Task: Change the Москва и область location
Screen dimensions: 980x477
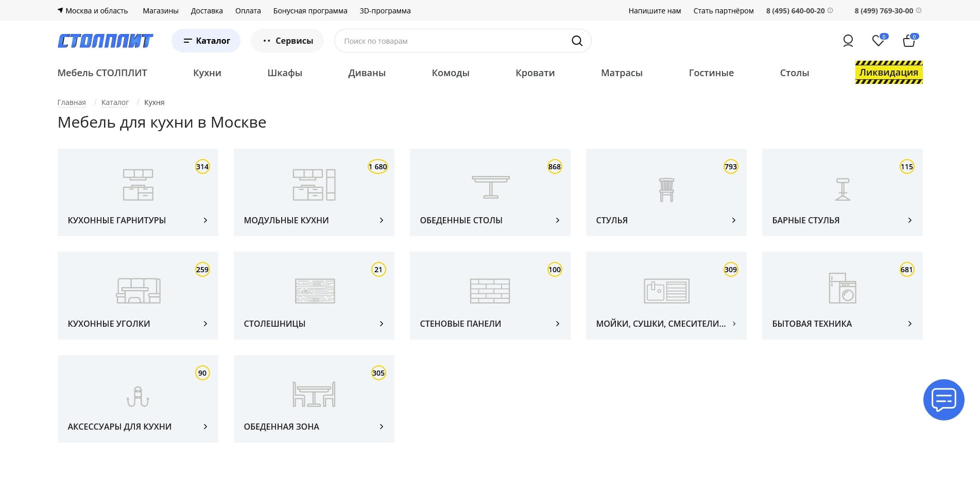Action: pyautogui.click(x=93, y=11)
